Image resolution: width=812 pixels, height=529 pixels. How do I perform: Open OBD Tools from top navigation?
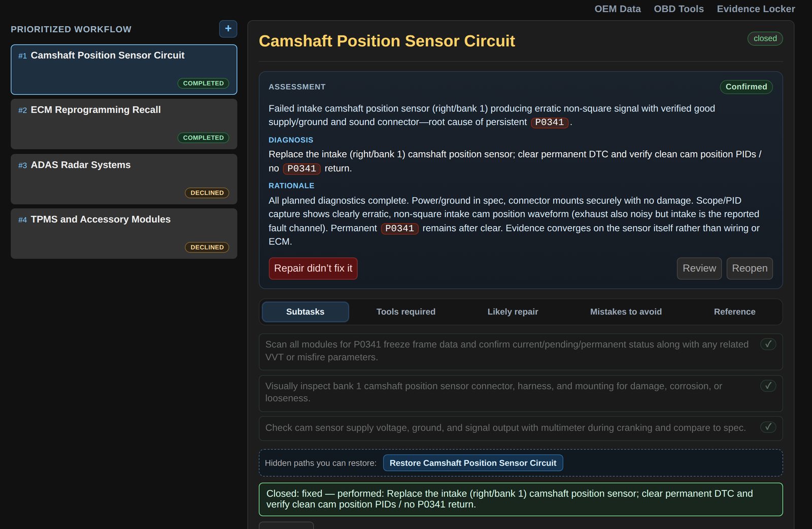(679, 9)
